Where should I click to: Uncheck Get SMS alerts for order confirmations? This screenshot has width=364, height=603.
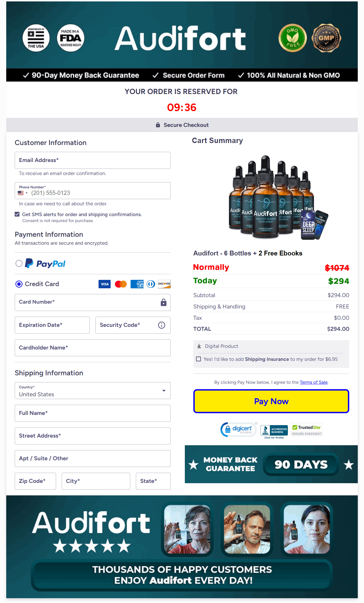(x=17, y=214)
